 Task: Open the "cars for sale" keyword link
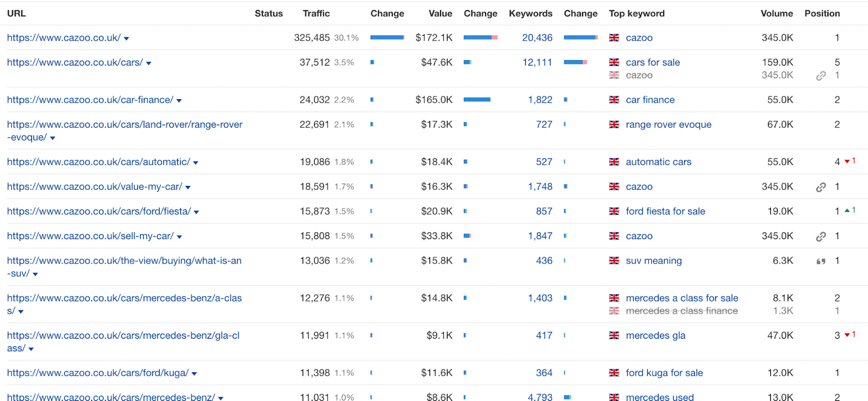click(x=653, y=62)
